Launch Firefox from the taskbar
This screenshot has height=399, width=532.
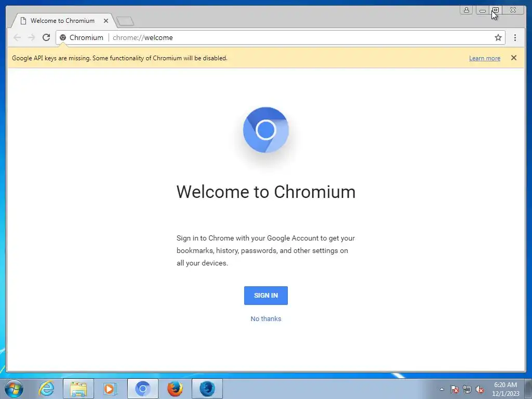click(175, 389)
